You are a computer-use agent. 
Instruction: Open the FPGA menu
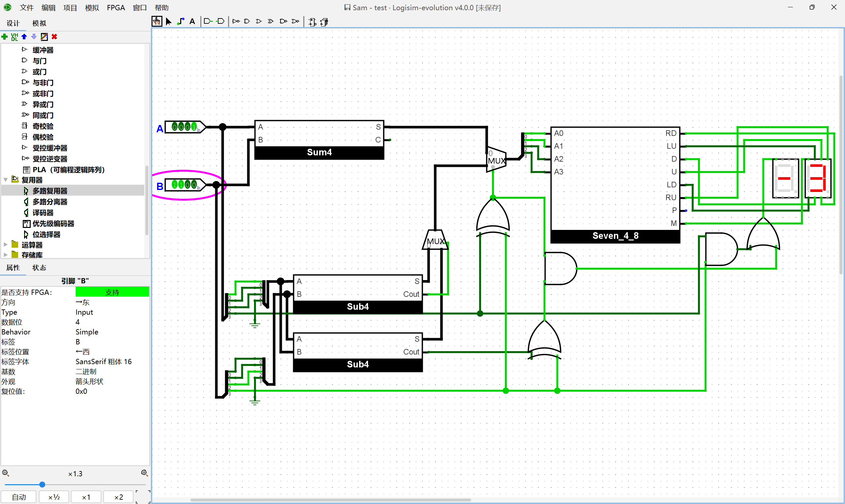(116, 8)
